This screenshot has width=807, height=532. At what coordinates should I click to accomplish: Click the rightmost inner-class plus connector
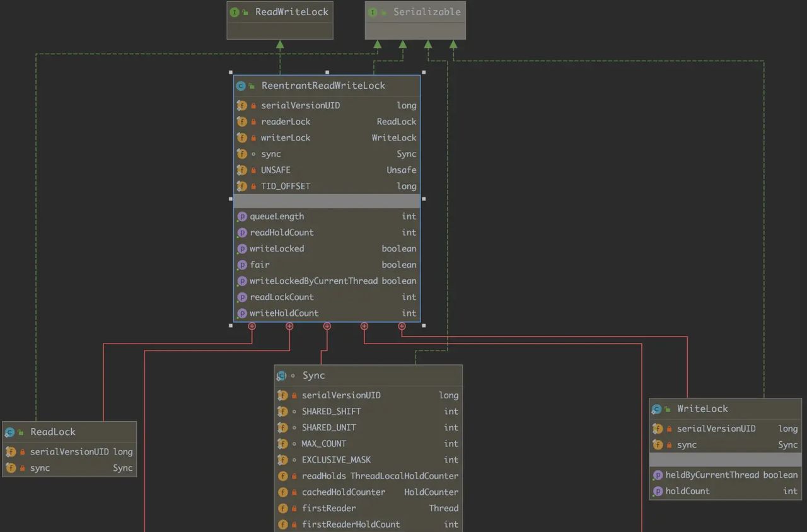click(402, 327)
